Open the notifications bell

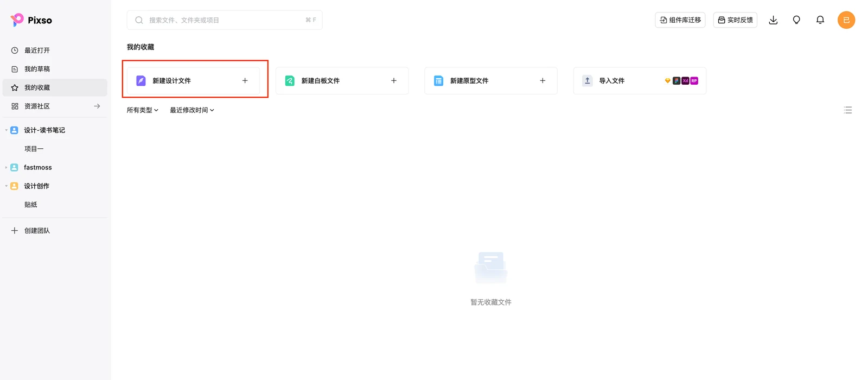(x=820, y=20)
